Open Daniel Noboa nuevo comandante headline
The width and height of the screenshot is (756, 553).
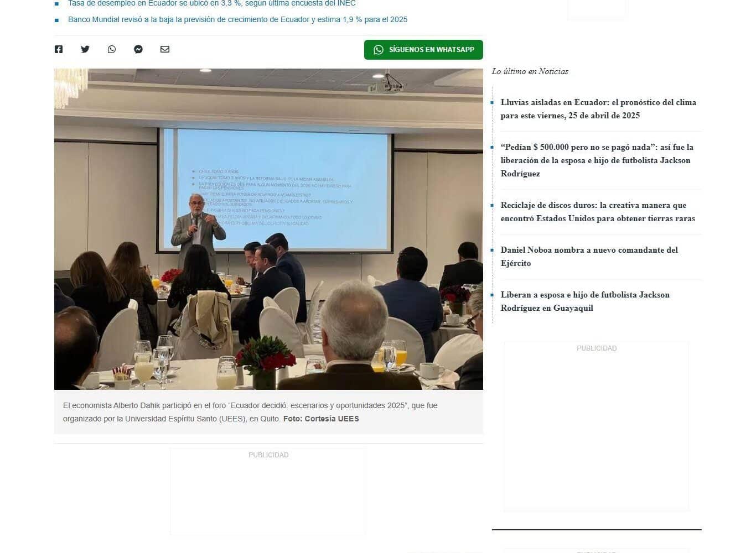pos(589,257)
